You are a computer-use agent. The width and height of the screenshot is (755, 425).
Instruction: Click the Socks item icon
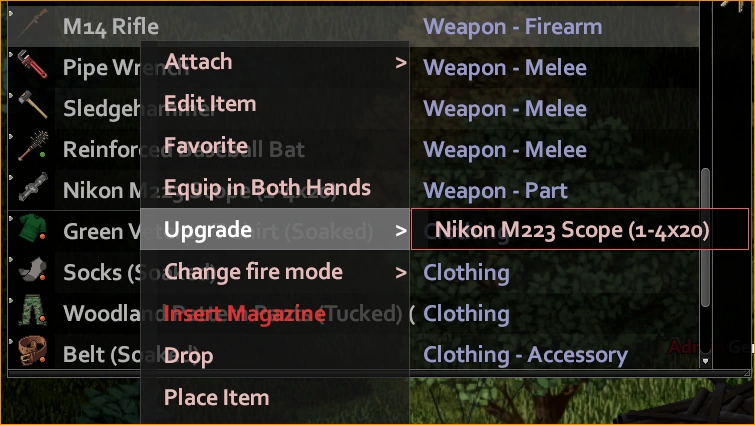(33, 270)
